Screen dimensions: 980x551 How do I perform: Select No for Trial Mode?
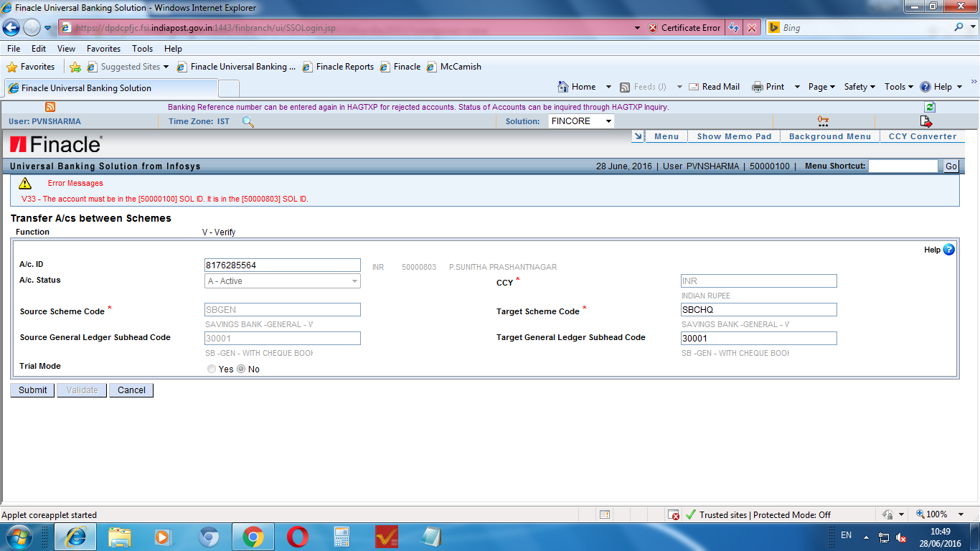tap(240, 368)
